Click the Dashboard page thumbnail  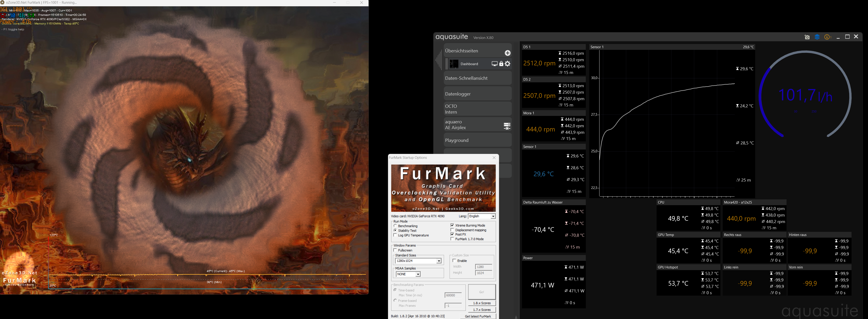coord(454,64)
